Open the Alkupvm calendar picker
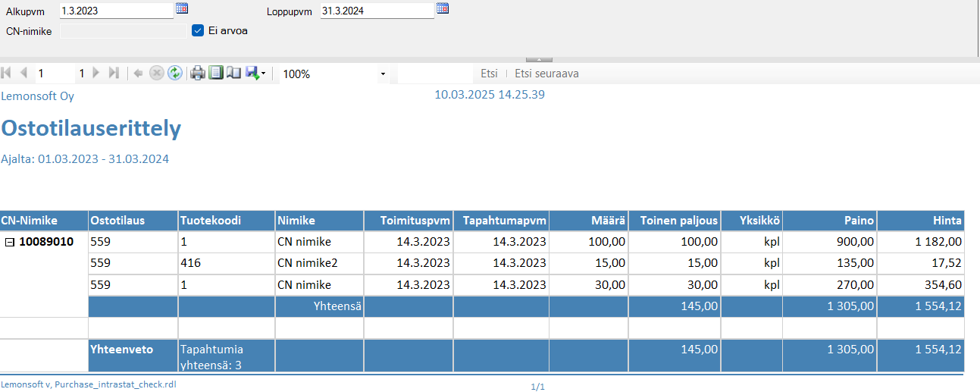This screenshot has height=392, width=980. point(182,9)
